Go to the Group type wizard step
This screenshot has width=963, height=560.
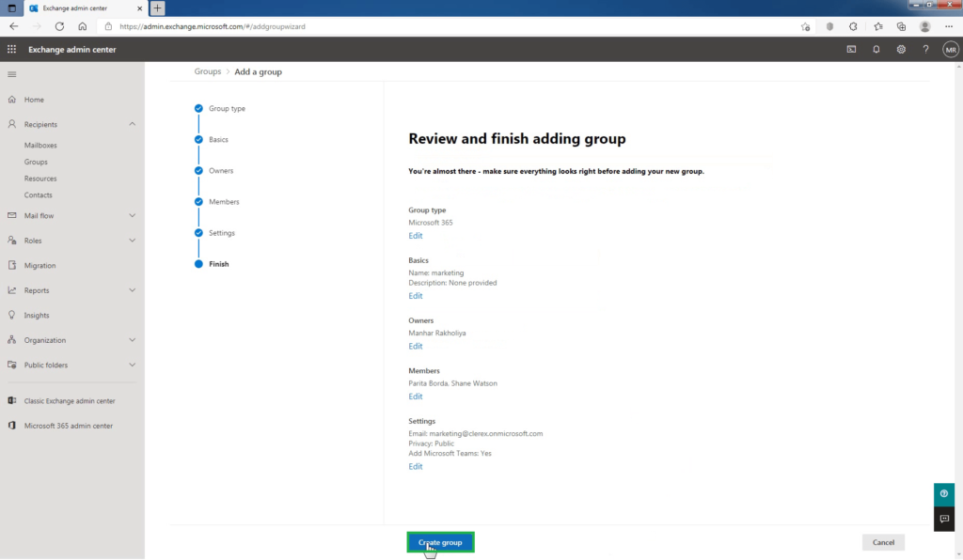click(x=220, y=109)
